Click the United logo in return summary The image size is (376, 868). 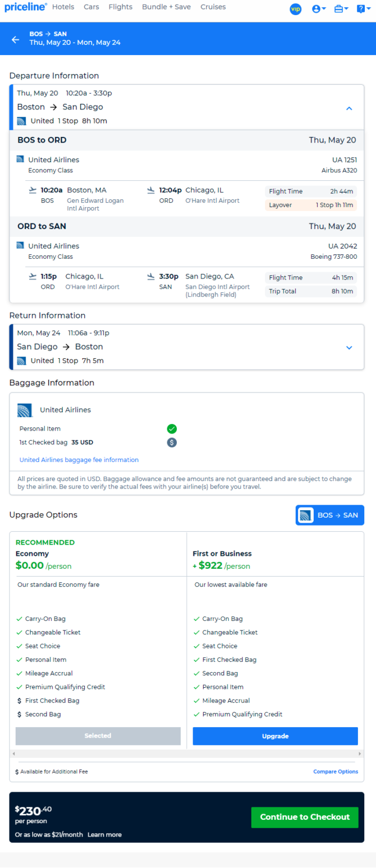point(21,360)
